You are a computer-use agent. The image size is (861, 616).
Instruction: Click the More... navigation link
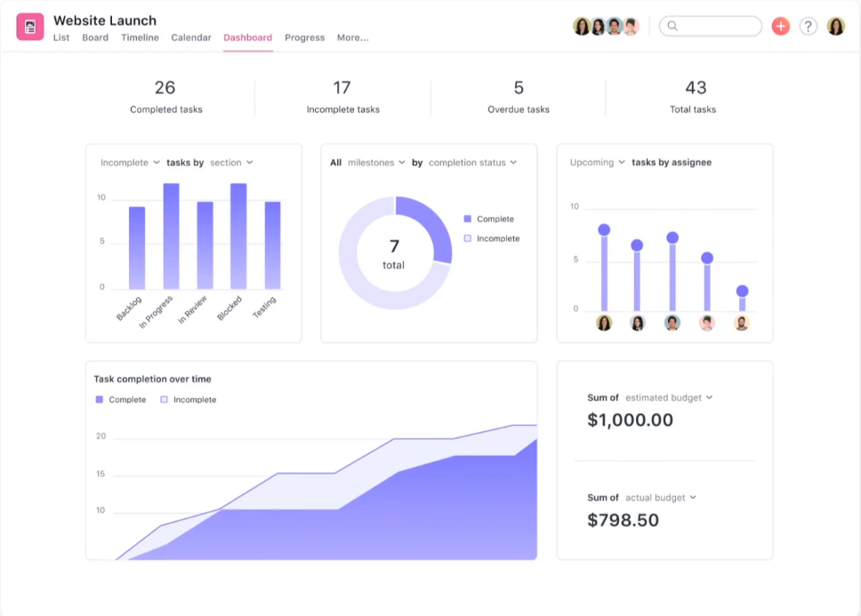coord(352,37)
